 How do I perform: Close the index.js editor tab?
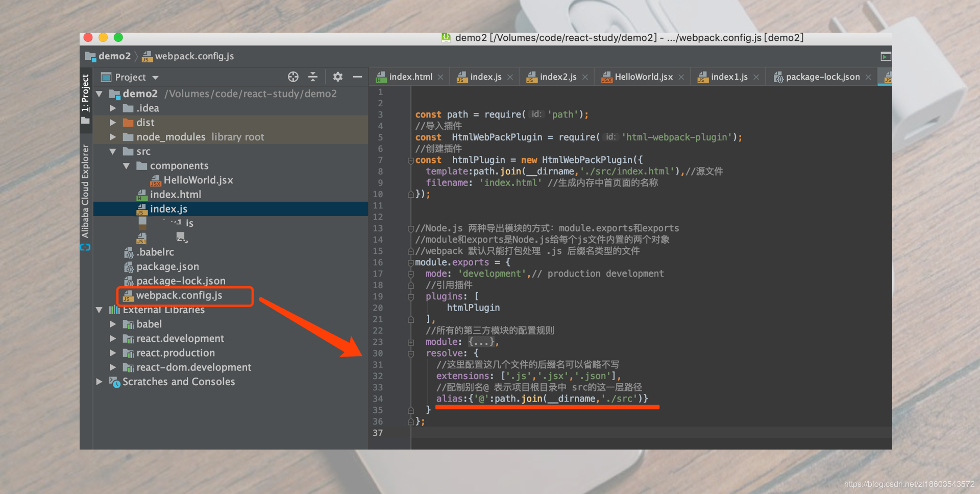click(x=510, y=77)
